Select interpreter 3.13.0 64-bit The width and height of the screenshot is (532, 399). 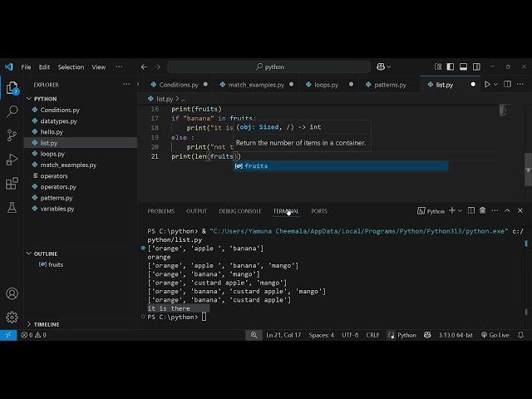[x=456, y=335]
